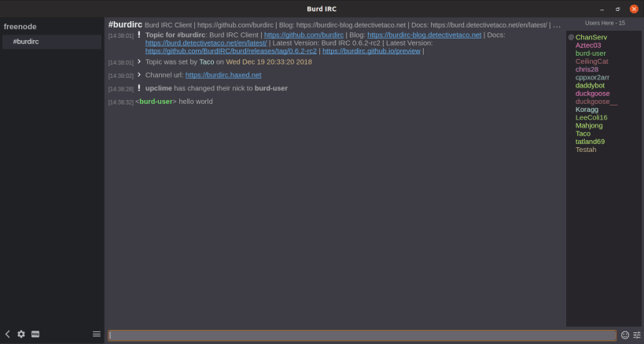
Task: Open the burdirc.github.io/preview link
Action: tap(371, 51)
